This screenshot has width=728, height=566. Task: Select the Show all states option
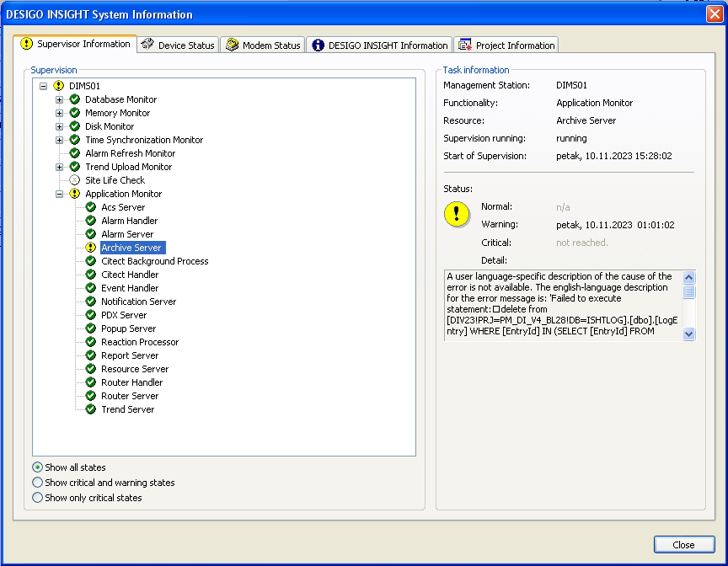pos(37,467)
